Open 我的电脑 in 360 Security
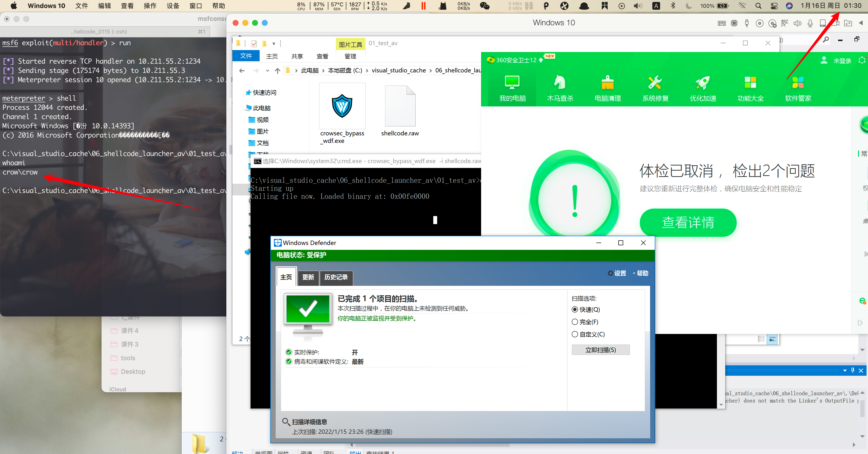This screenshot has width=868, height=454. (512, 88)
